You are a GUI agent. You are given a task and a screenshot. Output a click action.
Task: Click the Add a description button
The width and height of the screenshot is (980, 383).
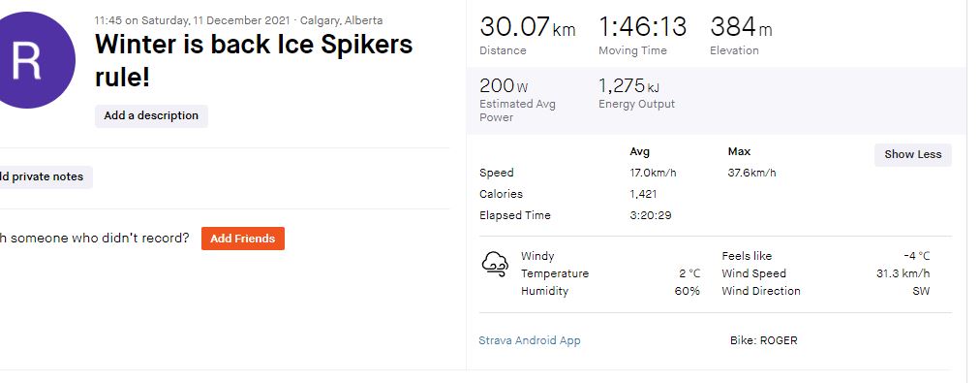[151, 115]
